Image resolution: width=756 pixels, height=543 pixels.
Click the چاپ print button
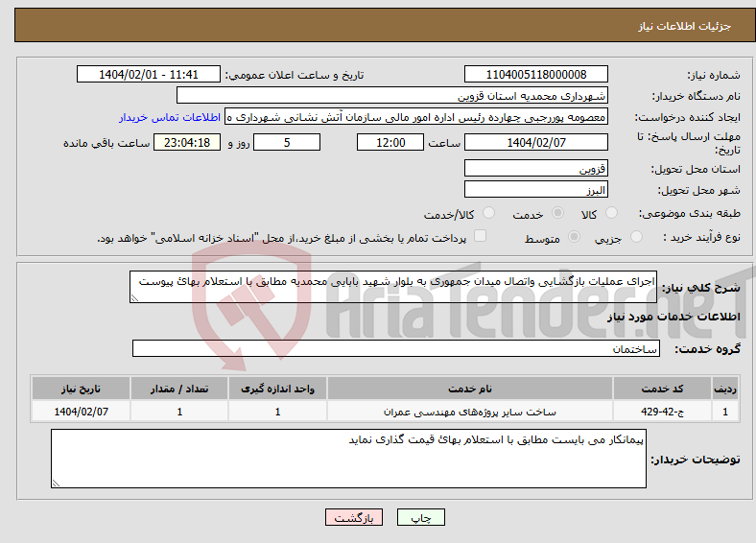tap(421, 517)
